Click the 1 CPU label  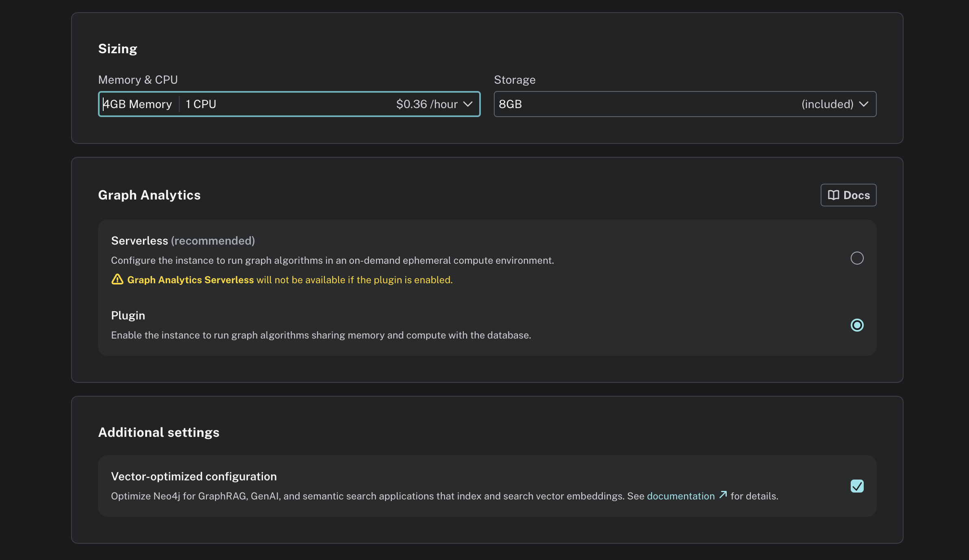[200, 104]
